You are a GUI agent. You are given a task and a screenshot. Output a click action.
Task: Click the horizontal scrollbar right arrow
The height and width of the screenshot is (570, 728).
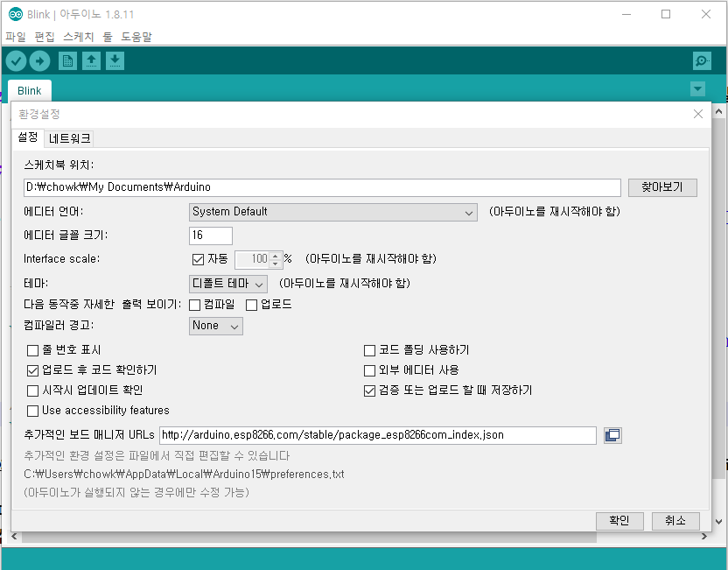703,537
